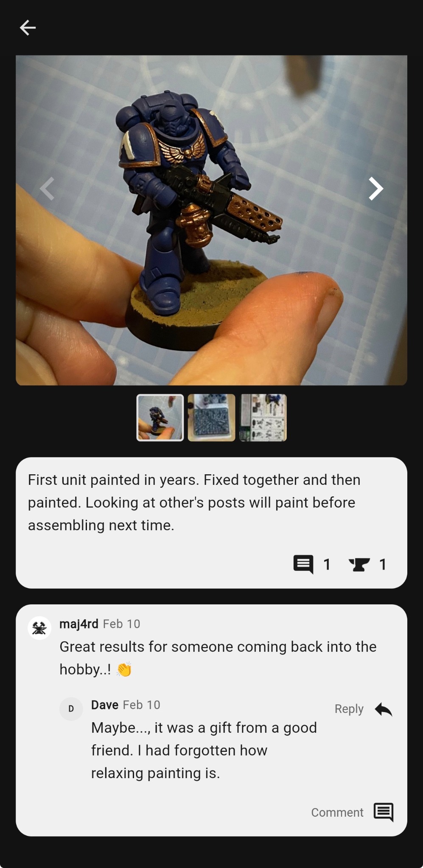Image resolution: width=423 pixels, height=868 pixels.
Task: Click the Comment speech bubble icon
Action: pyautogui.click(x=384, y=812)
